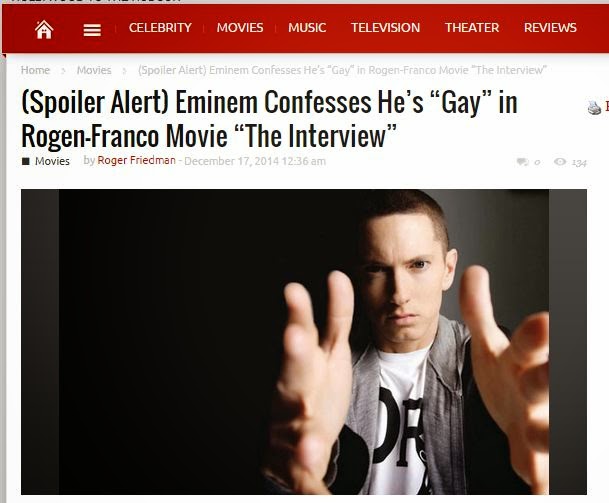609x503 pixels.
Task: Click the Eminem article headline
Action: coord(269,119)
